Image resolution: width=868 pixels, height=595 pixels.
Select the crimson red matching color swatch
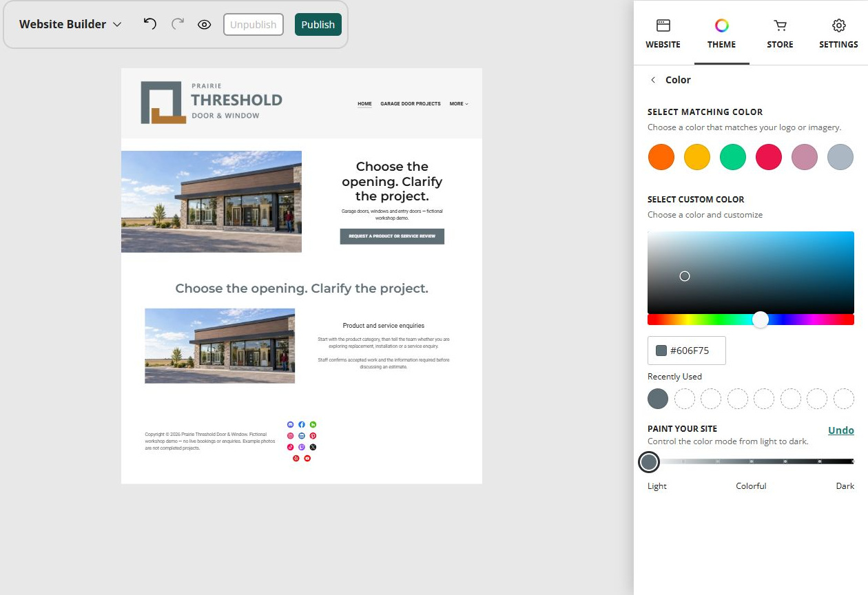point(769,157)
